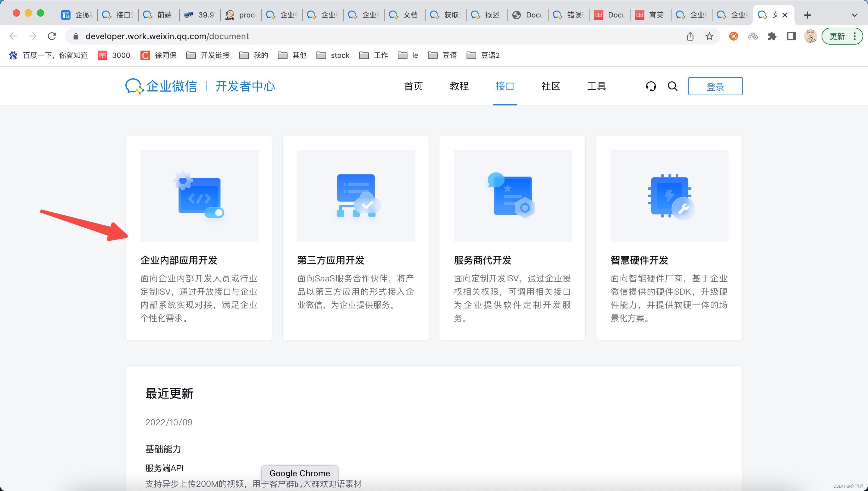
Task: Open the 我的 bookmark folder
Action: 254,55
